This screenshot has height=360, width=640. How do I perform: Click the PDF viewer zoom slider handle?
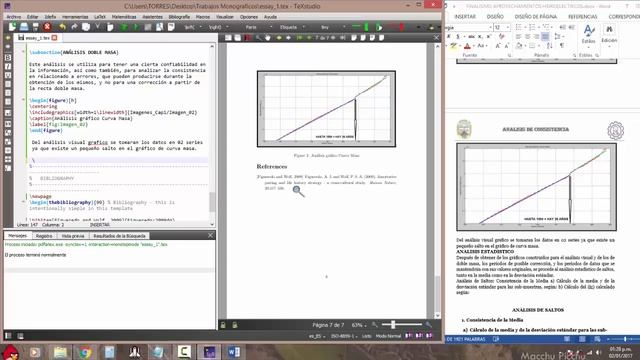[393, 325]
